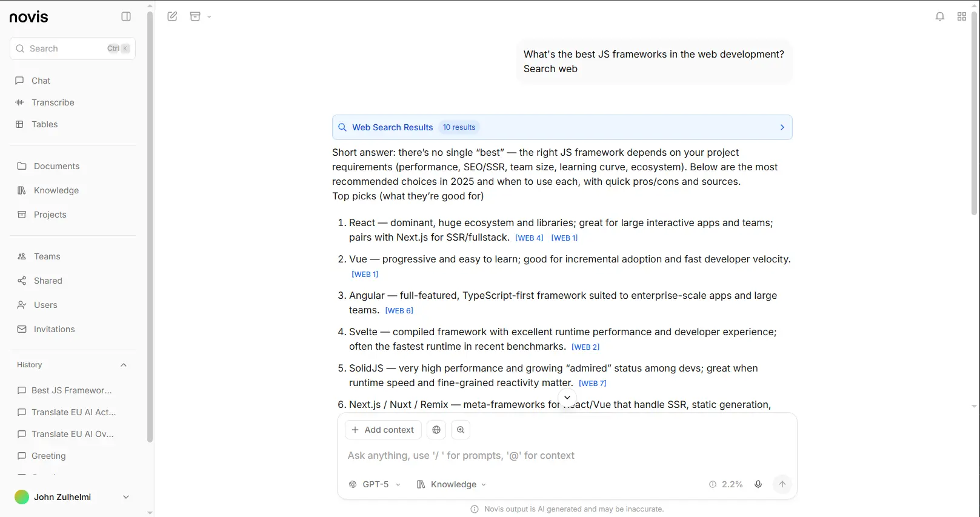Open Transcribe from the sidebar

click(x=53, y=102)
